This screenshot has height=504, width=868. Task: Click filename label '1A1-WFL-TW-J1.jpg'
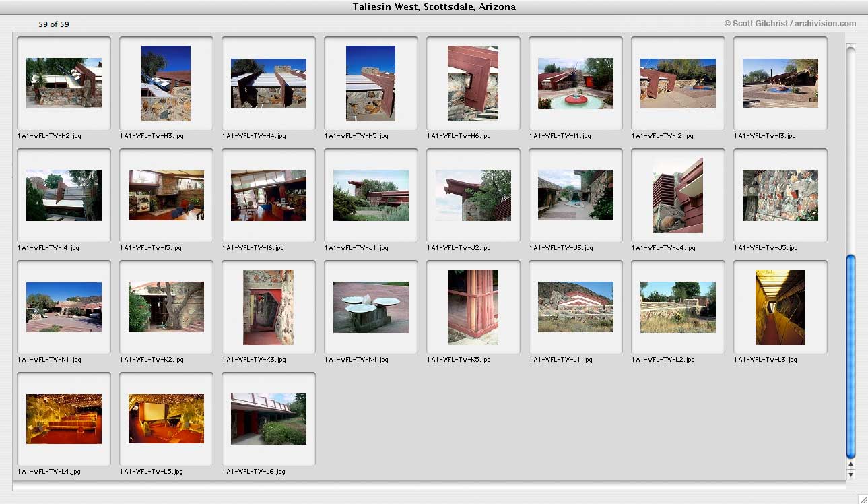356,248
